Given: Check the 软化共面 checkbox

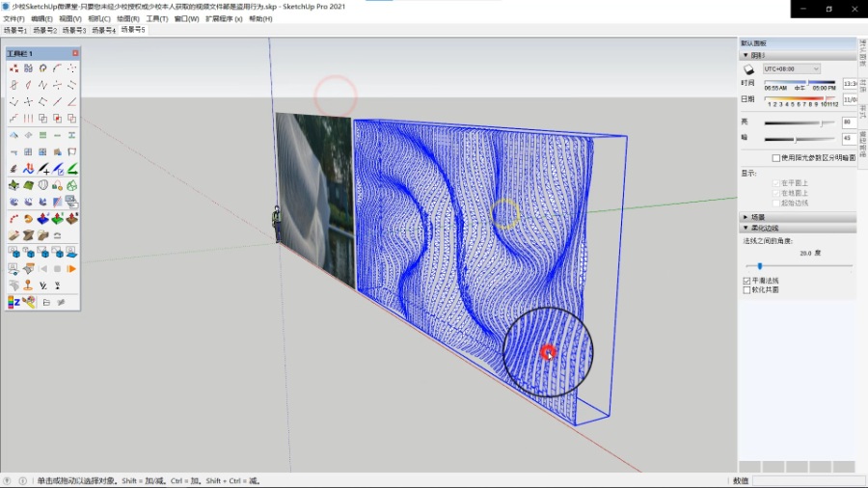Looking at the screenshot, I should 746,290.
